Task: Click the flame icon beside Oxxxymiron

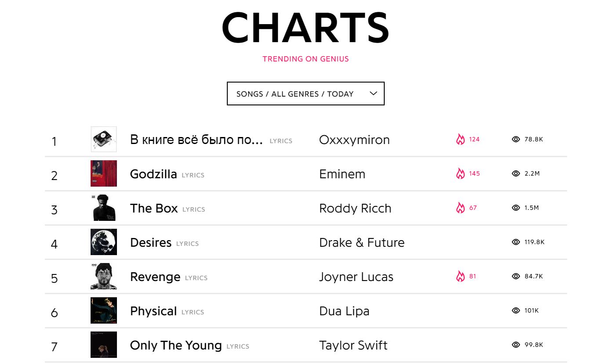Action: pyautogui.click(x=460, y=139)
